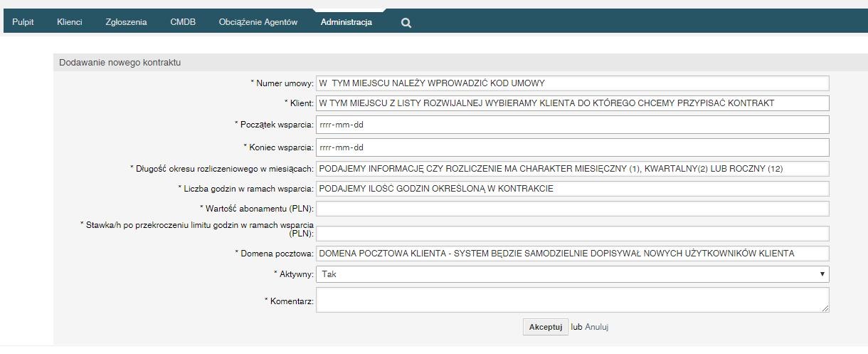
Task: Open the search magnifier icon
Action: pyautogui.click(x=406, y=23)
